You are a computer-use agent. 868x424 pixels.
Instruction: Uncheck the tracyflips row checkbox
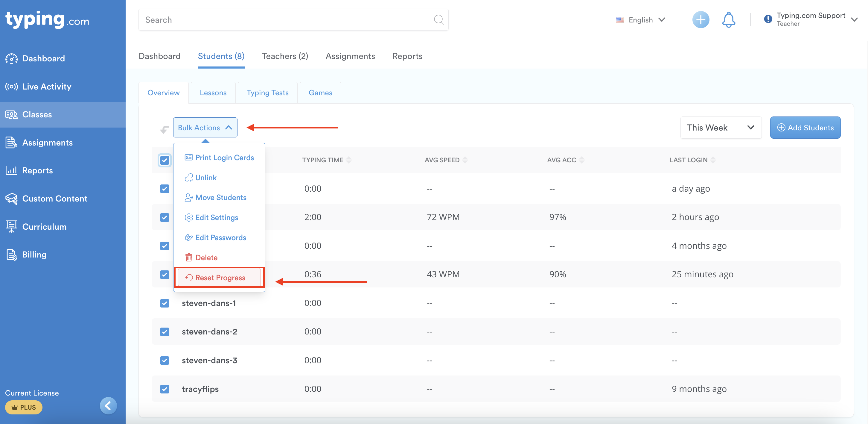pyautogui.click(x=165, y=389)
